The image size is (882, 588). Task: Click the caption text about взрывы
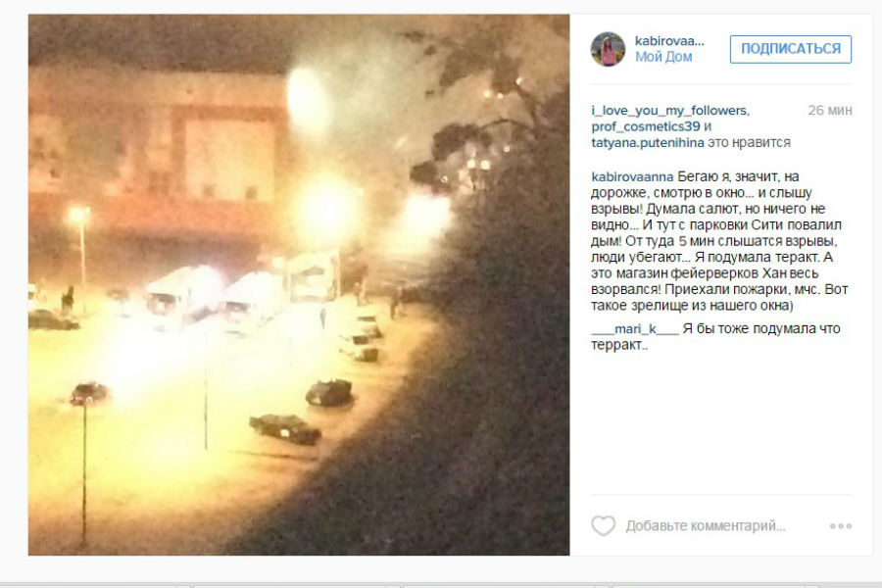point(719,241)
